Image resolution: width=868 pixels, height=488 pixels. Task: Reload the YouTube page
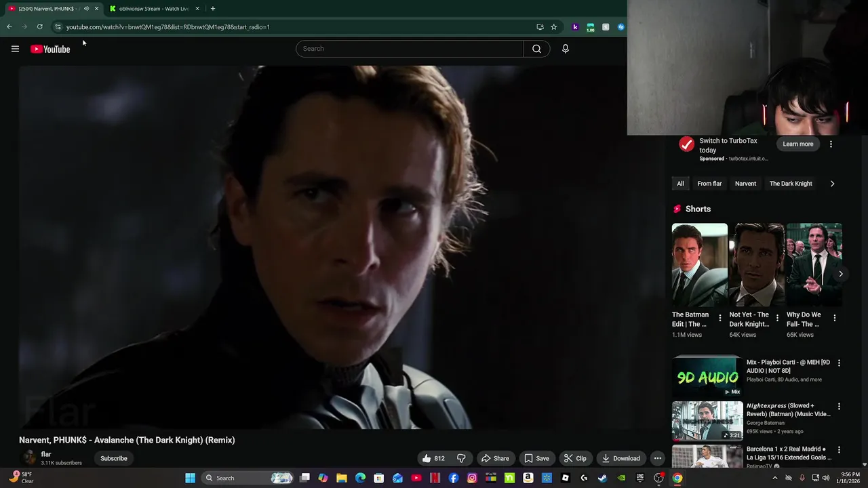tap(40, 27)
